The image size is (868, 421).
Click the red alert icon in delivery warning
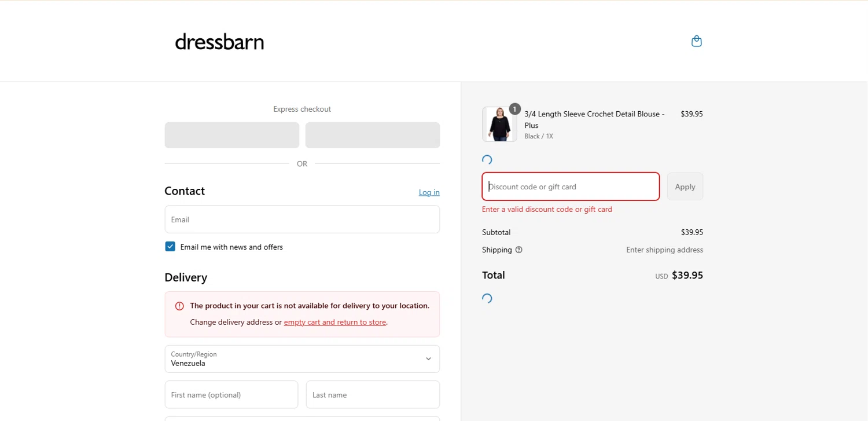pos(179,306)
